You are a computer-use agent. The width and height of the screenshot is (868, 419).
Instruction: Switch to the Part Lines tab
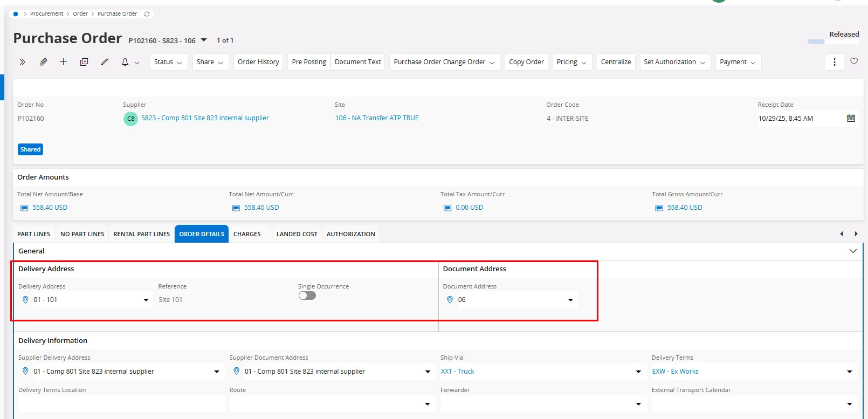click(33, 234)
